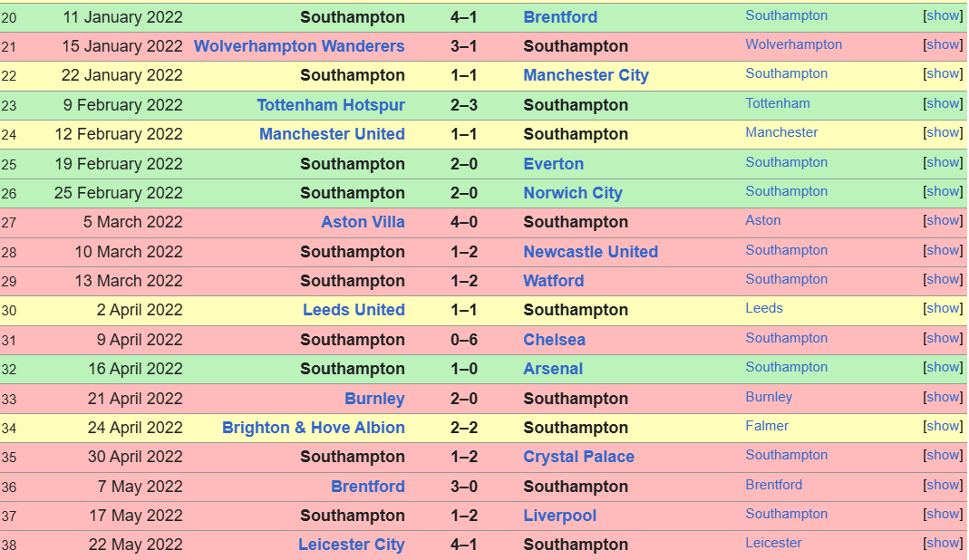Image resolution: width=969 pixels, height=560 pixels.
Task: Open the Newcastle United team link
Action: (590, 252)
